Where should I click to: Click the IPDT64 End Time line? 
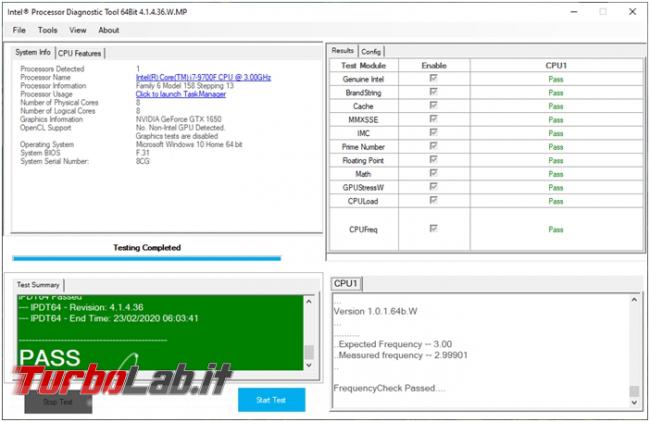tap(109, 318)
